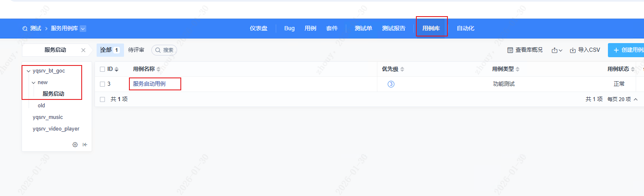Open the 仪表盘 dashboard menu
This screenshot has width=644, height=196.
coord(258,28)
